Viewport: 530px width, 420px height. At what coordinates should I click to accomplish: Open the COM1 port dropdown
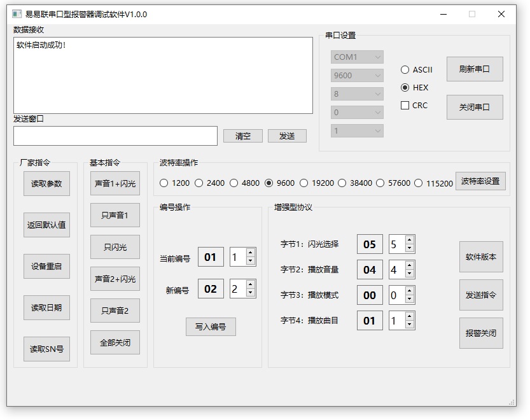(x=357, y=57)
